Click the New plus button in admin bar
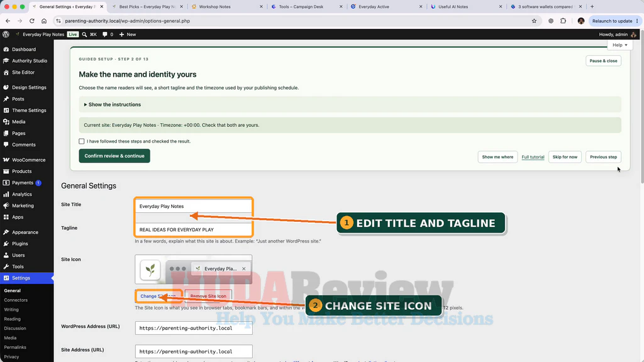 coord(127,35)
